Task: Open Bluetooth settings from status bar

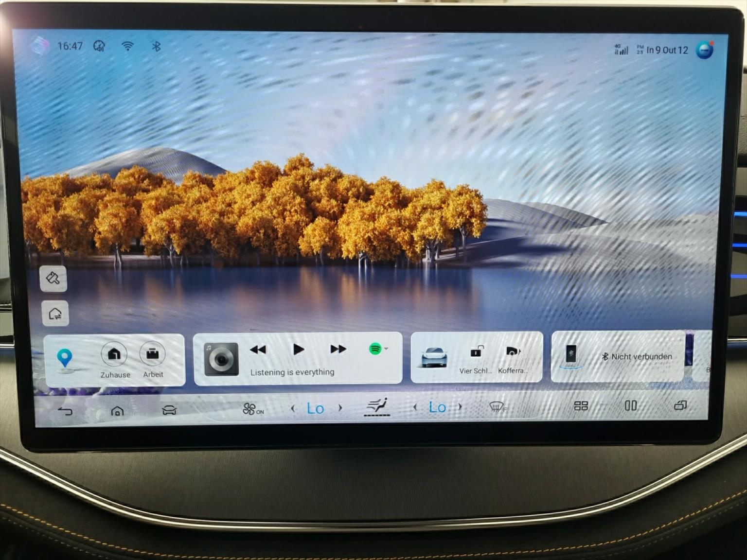Action: [156, 46]
